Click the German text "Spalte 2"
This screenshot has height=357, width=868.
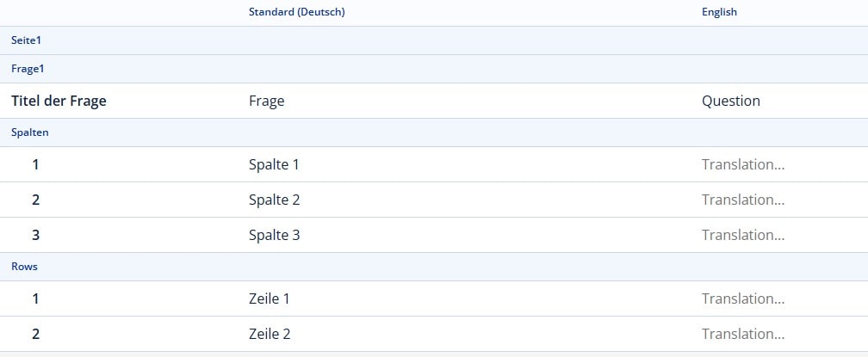274,200
